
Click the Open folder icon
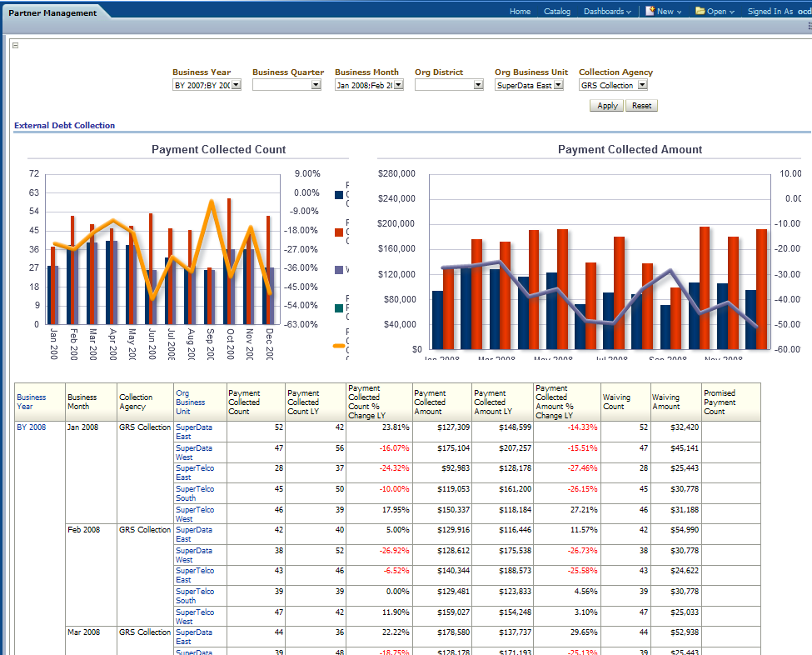point(700,12)
